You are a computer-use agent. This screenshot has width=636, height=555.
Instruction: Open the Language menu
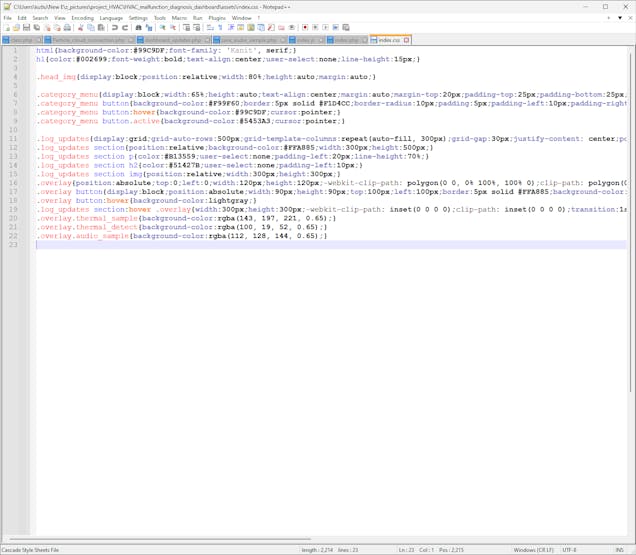click(x=111, y=18)
